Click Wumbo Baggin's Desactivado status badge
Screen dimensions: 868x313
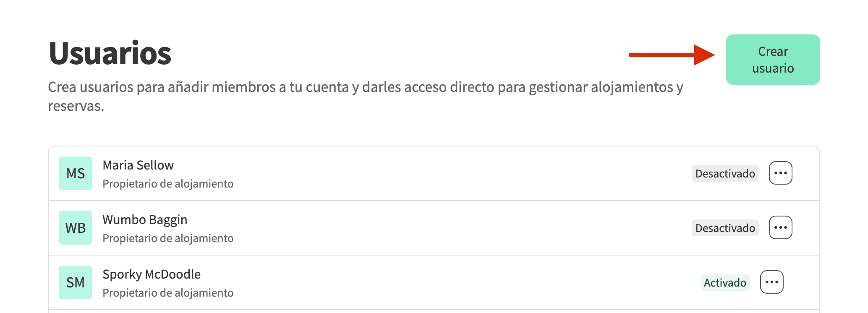725,228
